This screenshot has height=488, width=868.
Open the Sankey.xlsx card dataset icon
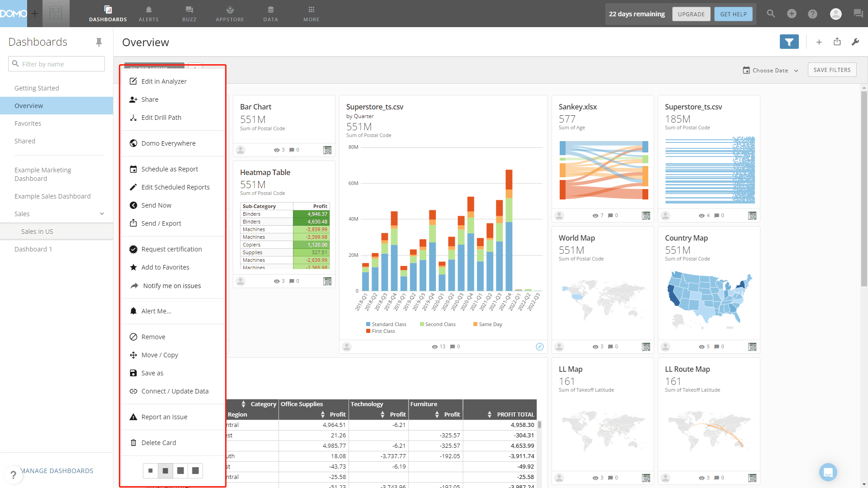pyautogui.click(x=646, y=216)
